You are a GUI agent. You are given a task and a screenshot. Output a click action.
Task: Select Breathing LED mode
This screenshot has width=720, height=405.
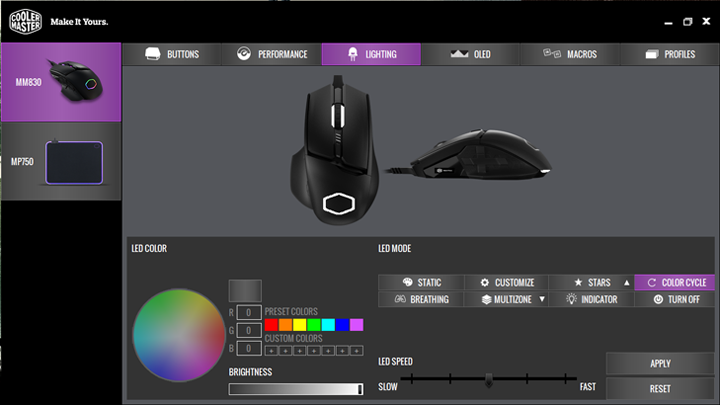(421, 299)
